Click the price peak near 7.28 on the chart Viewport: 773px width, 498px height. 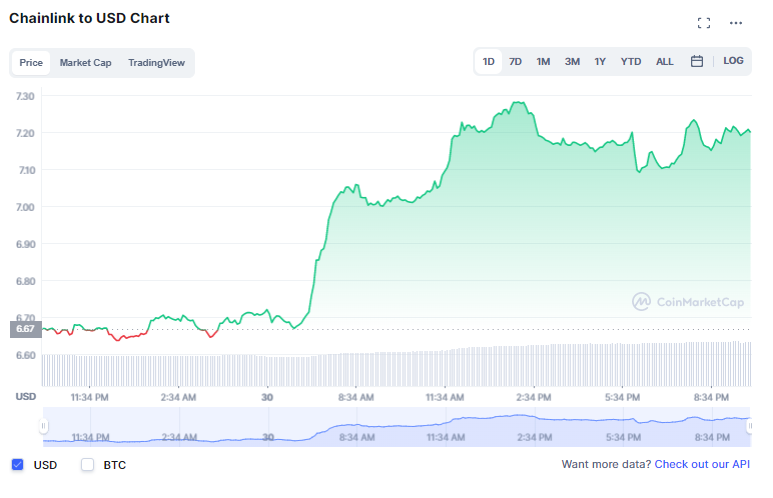pos(518,103)
